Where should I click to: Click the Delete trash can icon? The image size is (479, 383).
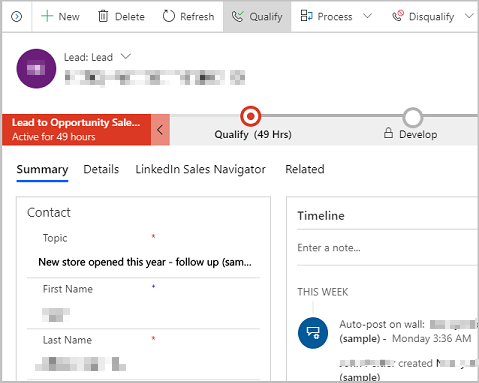click(x=103, y=16)
